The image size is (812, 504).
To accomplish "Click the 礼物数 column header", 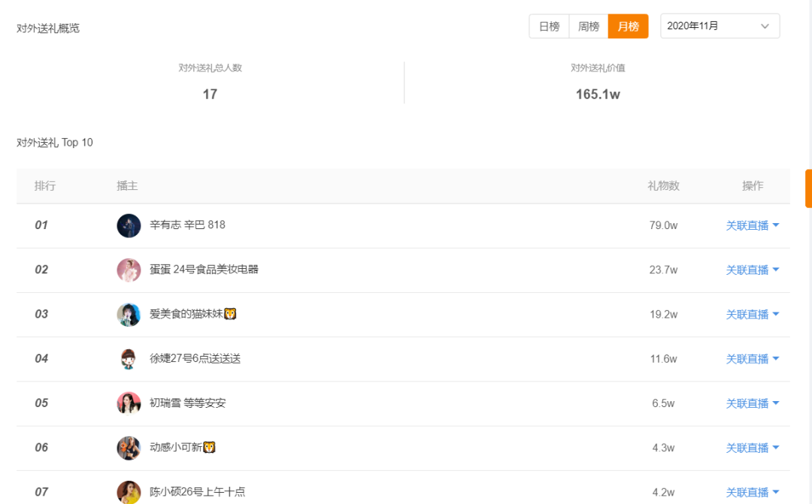I will [663, 186].
